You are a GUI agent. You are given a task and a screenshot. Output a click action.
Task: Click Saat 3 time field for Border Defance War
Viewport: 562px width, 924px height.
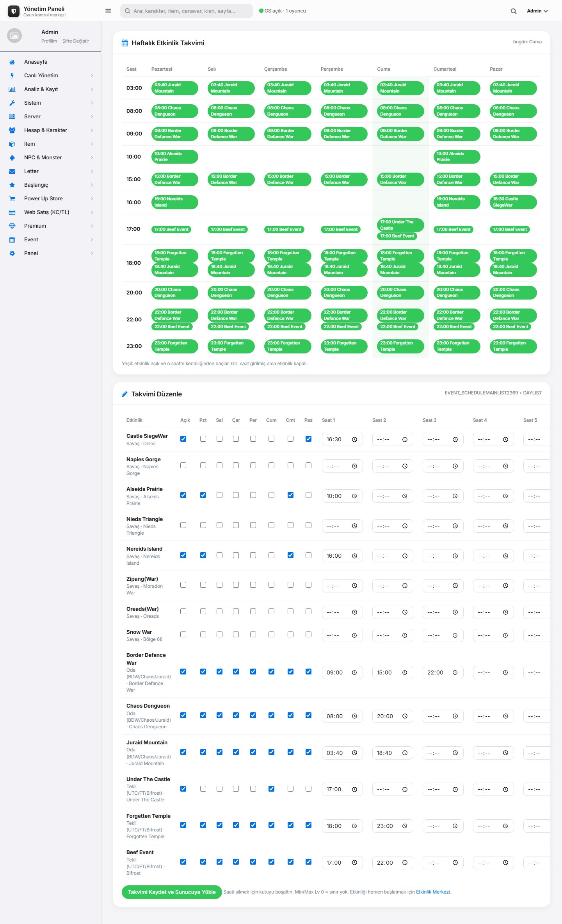[x=443, y=672]
